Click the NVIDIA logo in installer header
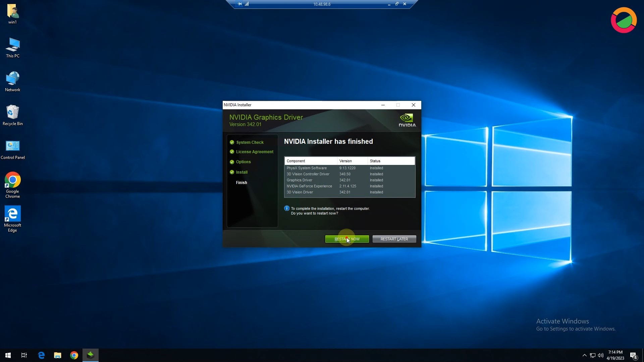 [x=407, y=120]
